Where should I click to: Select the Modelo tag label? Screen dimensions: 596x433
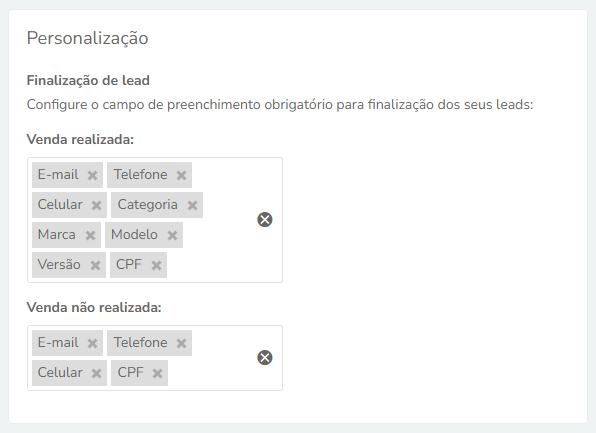point(134,235)
